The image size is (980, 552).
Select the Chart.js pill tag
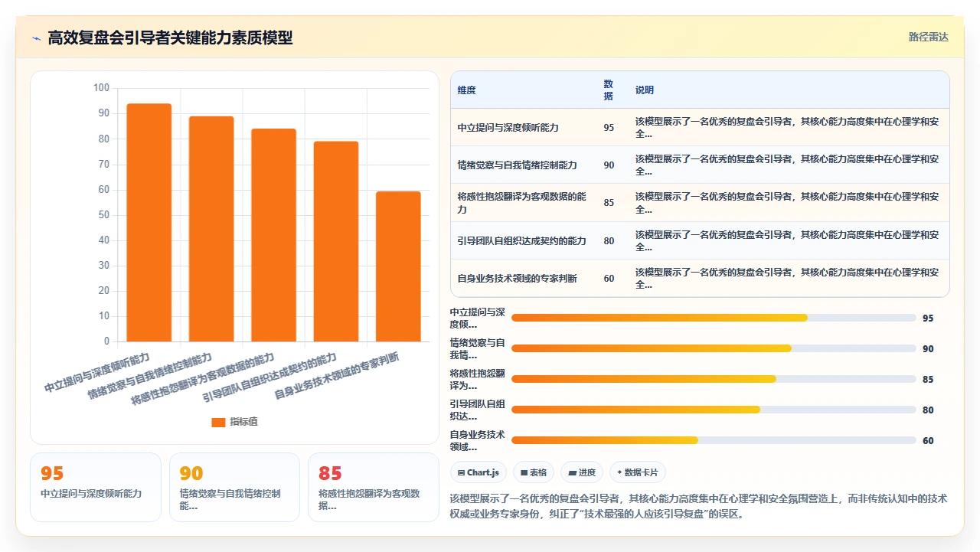click(479, 472)
